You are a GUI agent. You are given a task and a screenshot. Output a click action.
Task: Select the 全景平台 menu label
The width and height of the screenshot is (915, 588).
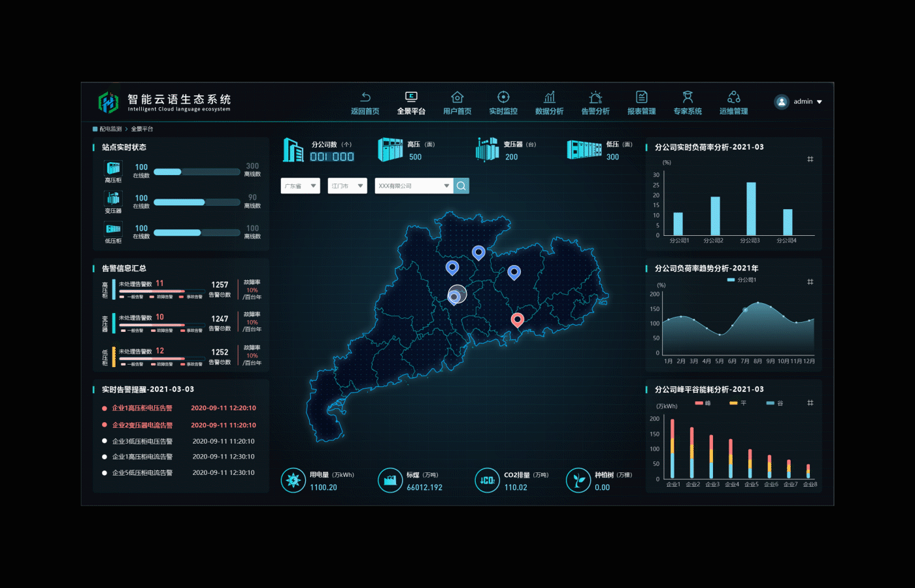pos(411,112)
